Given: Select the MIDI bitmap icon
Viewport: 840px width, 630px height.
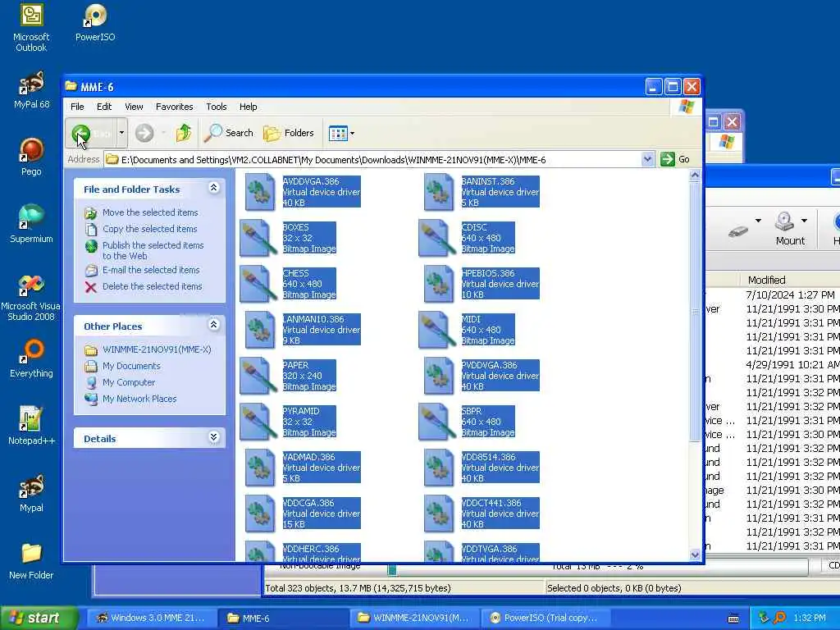Looking at the screenshot, I should point(436,330).
